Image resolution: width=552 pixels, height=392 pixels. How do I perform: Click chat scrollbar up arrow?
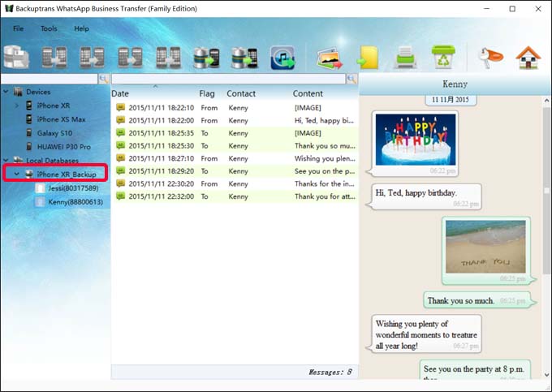[546, 101]
